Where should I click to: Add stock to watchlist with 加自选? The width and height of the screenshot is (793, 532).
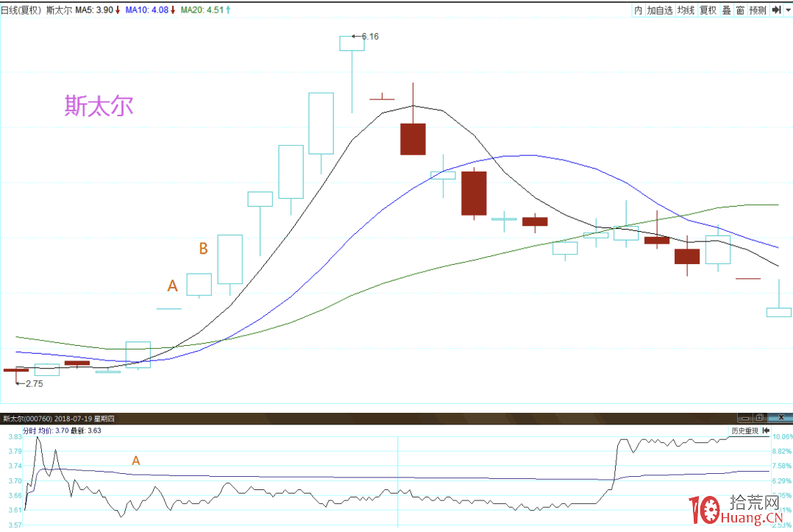pos(660,10)
